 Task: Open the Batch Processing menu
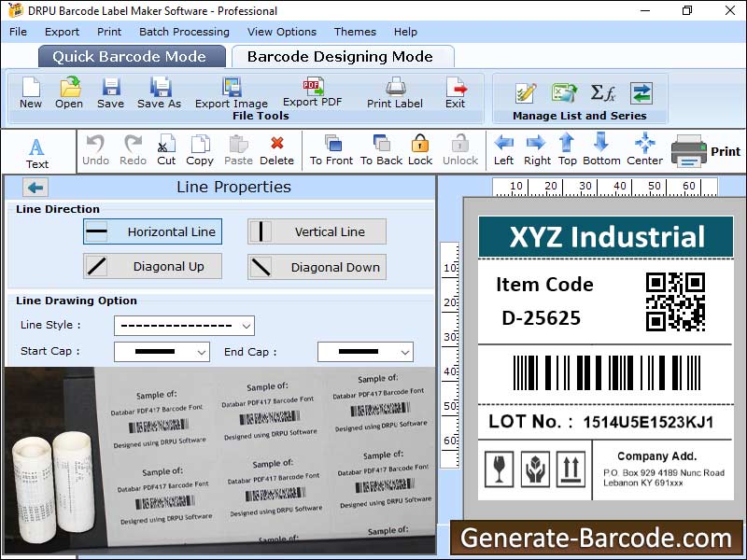pyautogui.click(x=184, y=31)
